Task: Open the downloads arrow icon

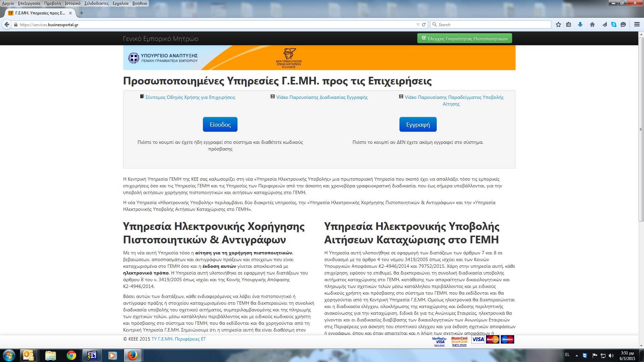Action: 580,24
